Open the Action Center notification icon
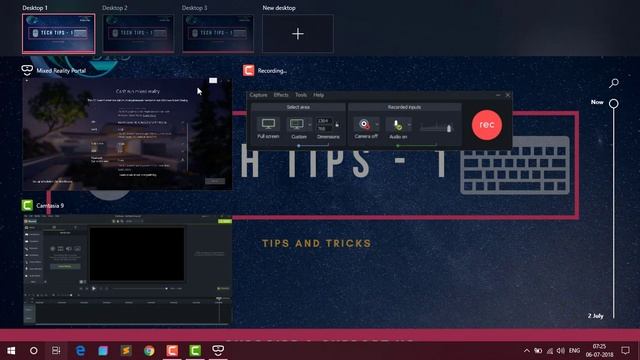The width and height of the screenshot is (640, 360). pos(625,351)
